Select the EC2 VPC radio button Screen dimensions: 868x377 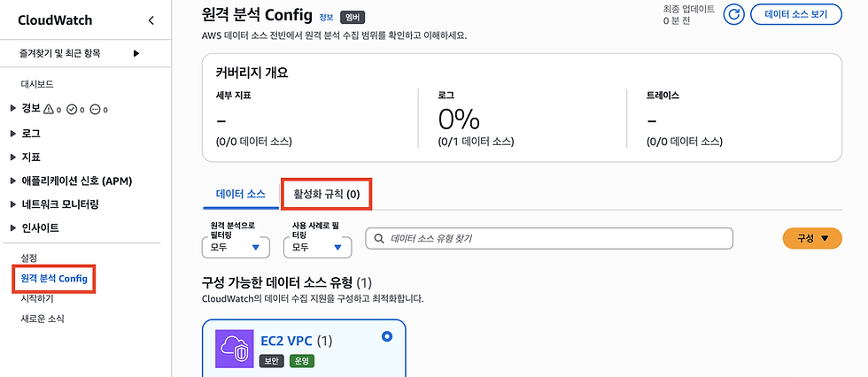(x=387, y=336)
